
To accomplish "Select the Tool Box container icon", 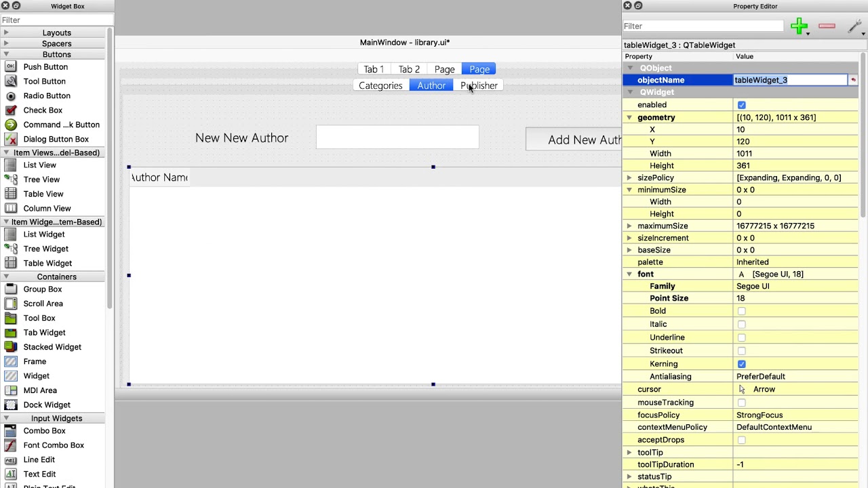I will click(11, 318).
